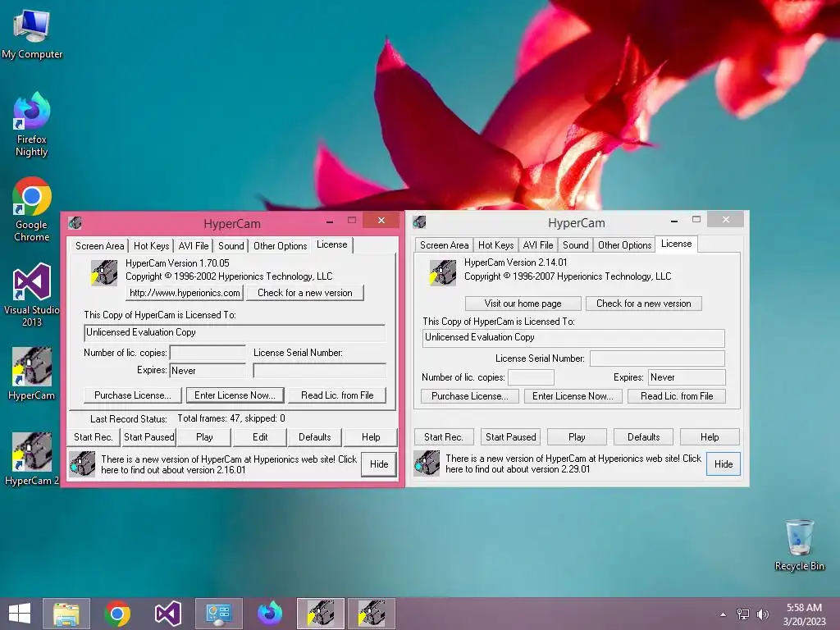Click Purchase License in HyperCam 1.70
Screen dimensions: 840x630
(133, 395)
